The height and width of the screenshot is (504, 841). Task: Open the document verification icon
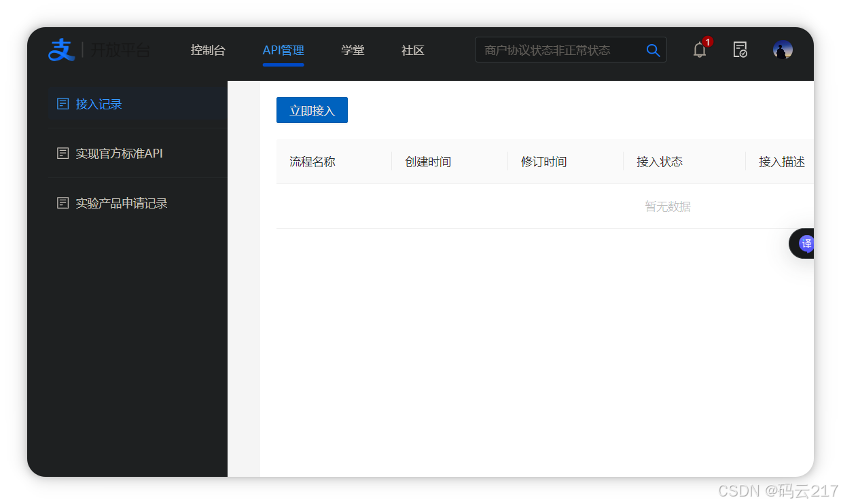click(740, 50)
